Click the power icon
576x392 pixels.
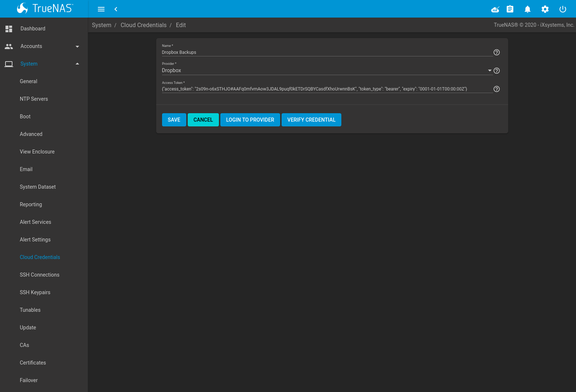click(x=563, y=9)
